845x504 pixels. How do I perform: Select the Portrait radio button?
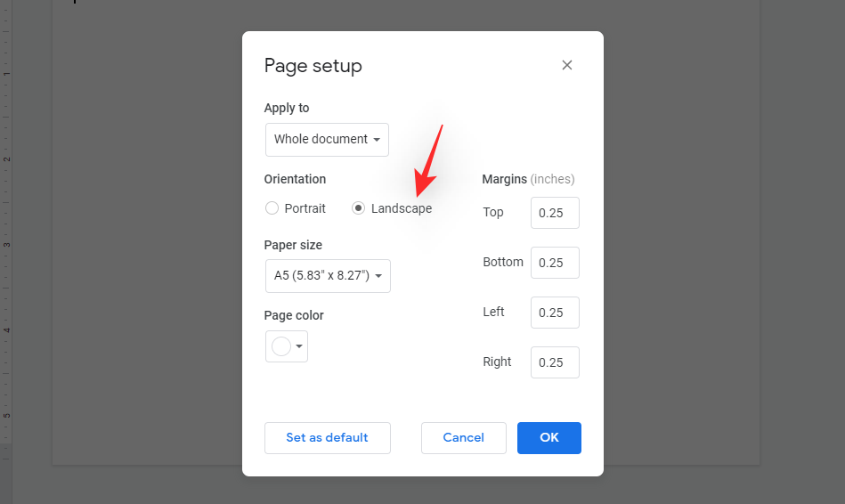point(272,208)
